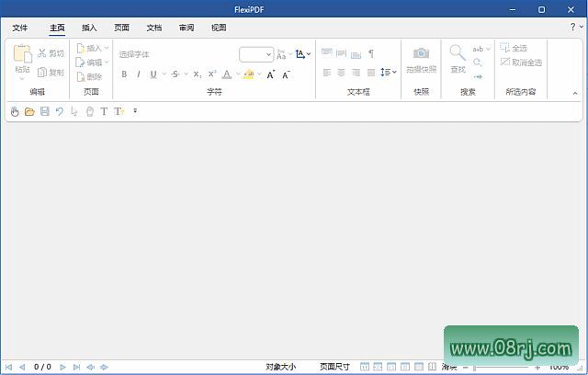588x375 pixels.
Task: Click the small search-again magnifier icon
Action: (x=478, y=62)
